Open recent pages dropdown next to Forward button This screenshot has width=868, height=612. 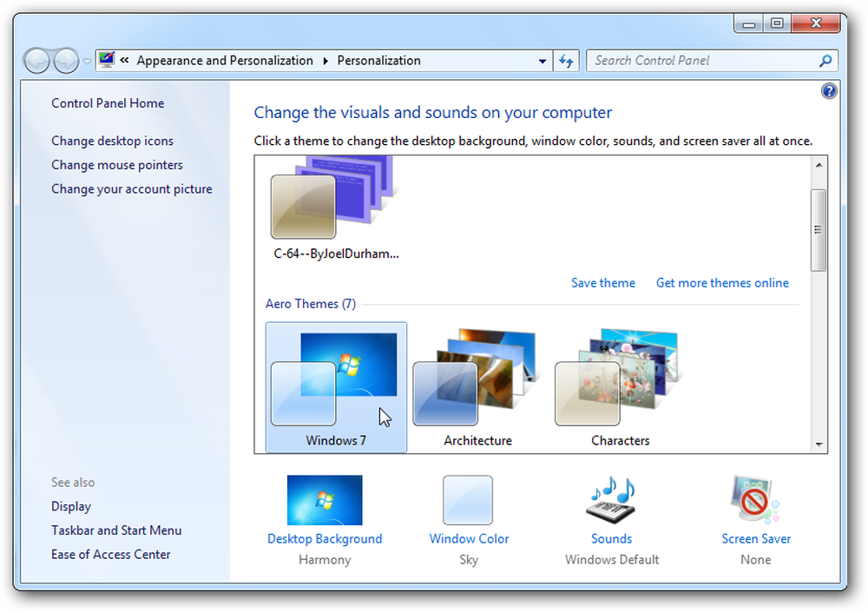[x=87, y=61]
